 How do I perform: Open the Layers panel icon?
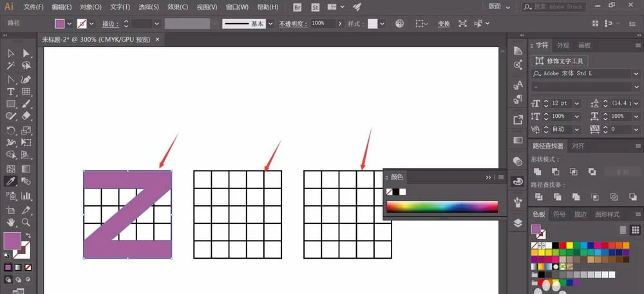[x=518, y=223]
